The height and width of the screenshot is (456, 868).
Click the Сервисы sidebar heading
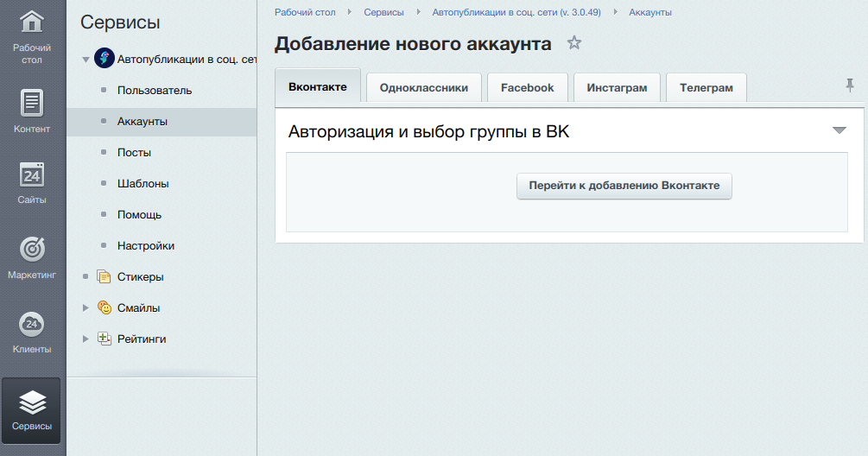tap(120, 22)
